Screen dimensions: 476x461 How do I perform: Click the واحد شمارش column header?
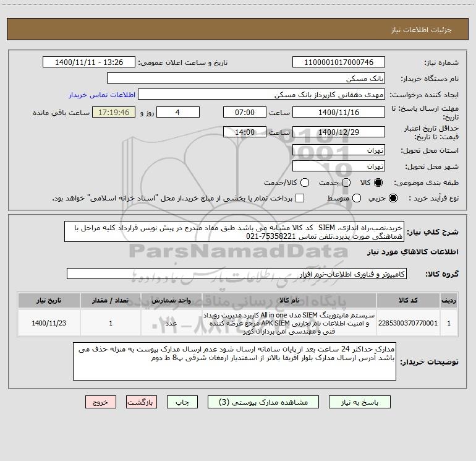point(171,300)
